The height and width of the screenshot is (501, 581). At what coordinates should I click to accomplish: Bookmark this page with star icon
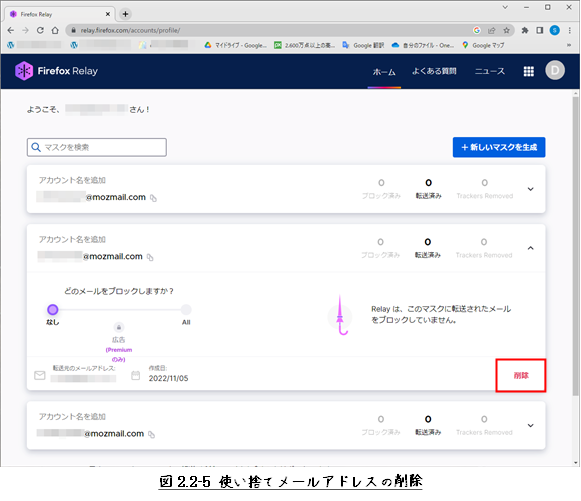pyautogui.click(x=506, y=30)
